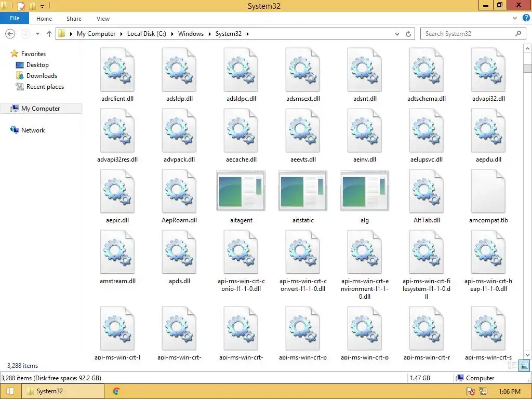This screenshot has width=532, height=399.
Task: Select the aitagent application icon
Action: 241,191
